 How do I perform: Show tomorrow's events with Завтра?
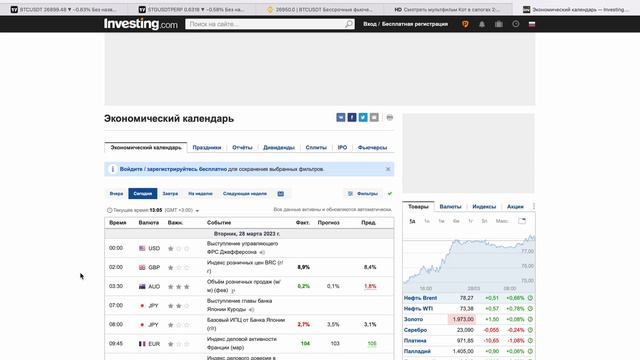170,193
